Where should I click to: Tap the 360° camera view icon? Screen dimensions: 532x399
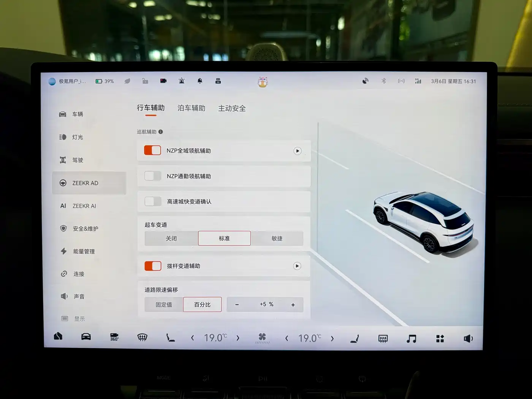point(114,337)
